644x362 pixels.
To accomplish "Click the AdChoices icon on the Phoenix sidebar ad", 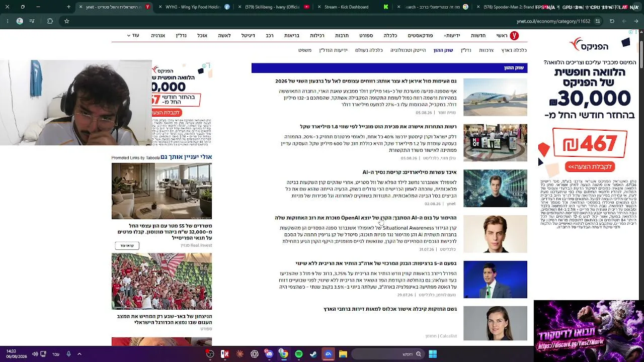I will tap(631, 33).
